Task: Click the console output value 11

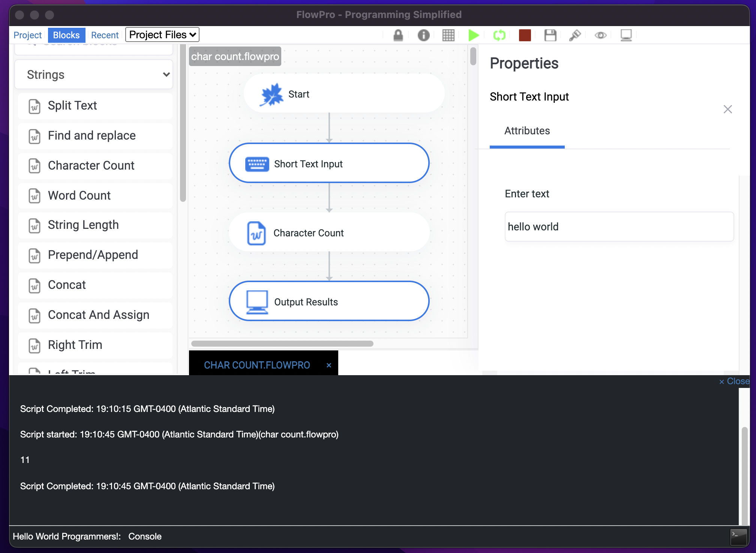Action: (x=25, y=460)
